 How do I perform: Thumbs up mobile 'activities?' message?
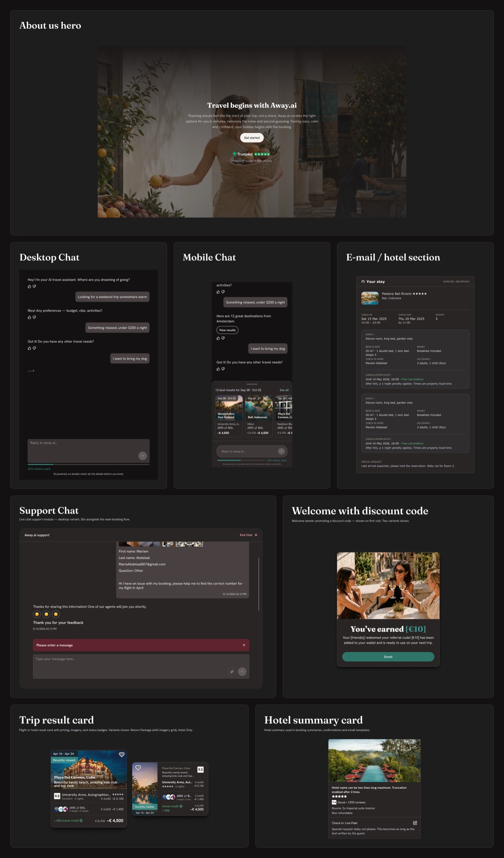(218, 292)
